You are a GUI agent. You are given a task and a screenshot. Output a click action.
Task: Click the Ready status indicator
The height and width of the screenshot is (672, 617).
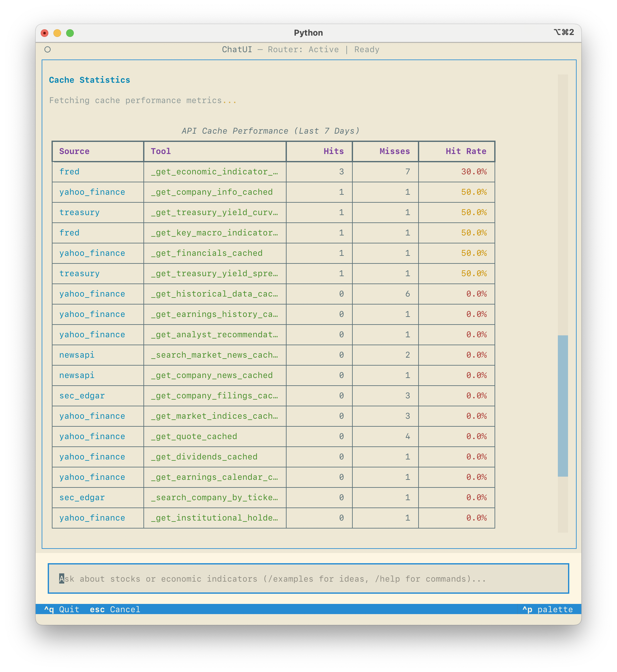click(367, 49)
